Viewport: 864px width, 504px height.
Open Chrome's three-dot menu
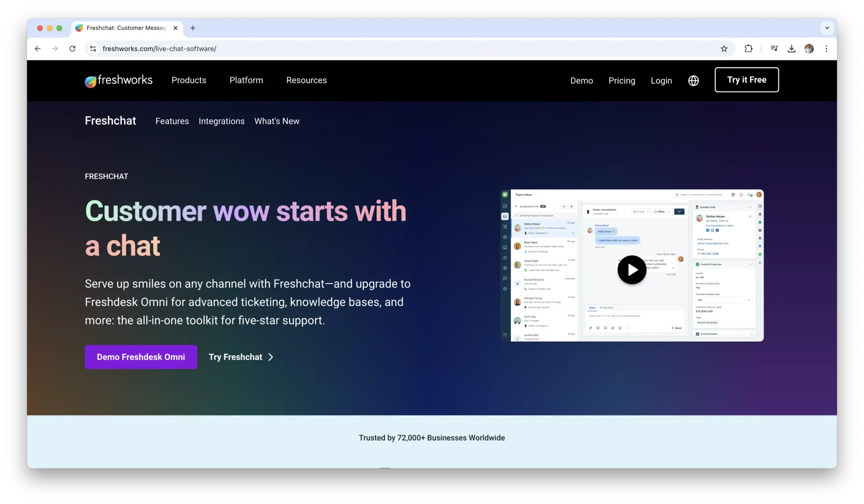point(826,49)
